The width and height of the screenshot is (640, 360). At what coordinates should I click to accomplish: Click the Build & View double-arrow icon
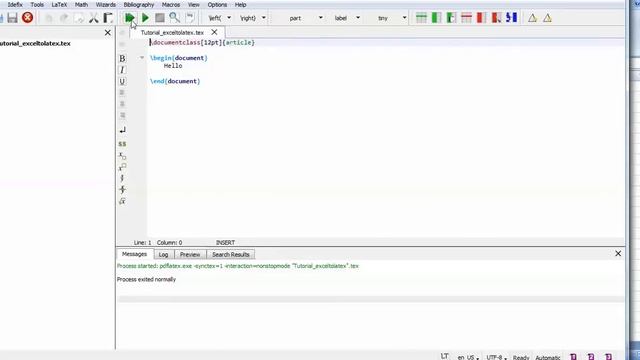coord(129,18)
